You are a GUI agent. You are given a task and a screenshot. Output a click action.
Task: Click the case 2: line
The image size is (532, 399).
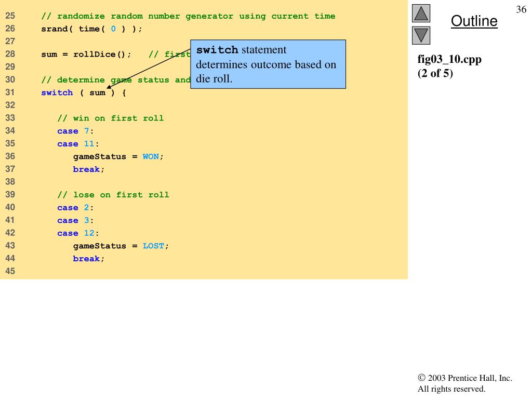pyautogui.click(x=75, y=208)
